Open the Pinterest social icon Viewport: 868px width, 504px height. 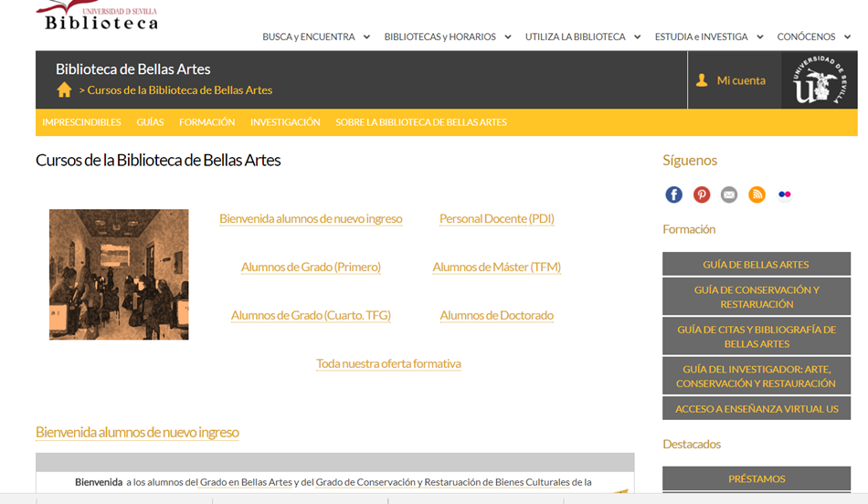(702, 194)
